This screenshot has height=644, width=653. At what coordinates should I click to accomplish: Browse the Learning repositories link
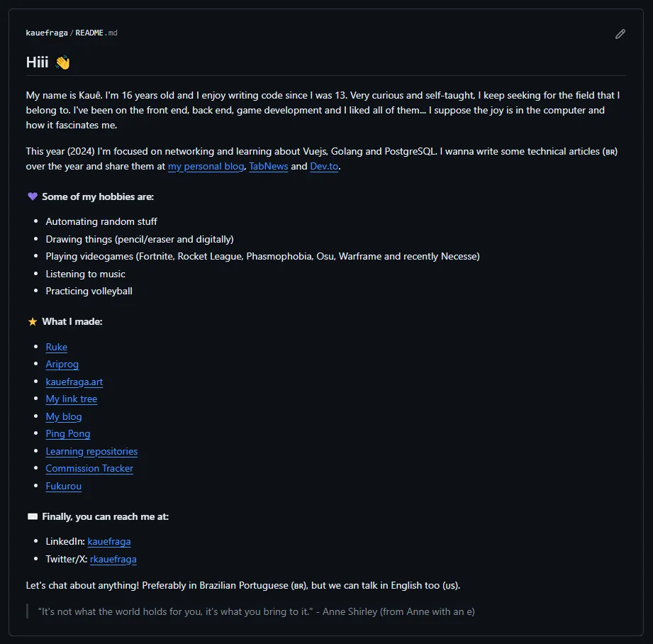[x=91, y=451]
